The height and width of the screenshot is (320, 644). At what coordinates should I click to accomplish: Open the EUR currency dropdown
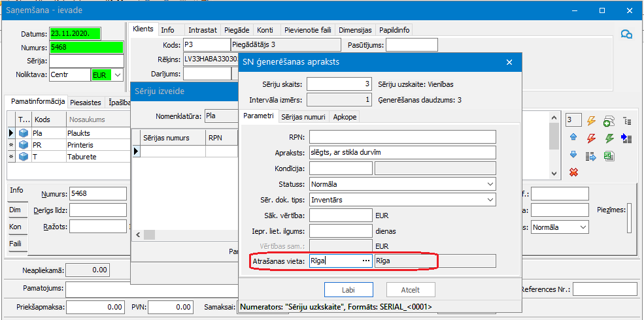(x=118, y=75)
